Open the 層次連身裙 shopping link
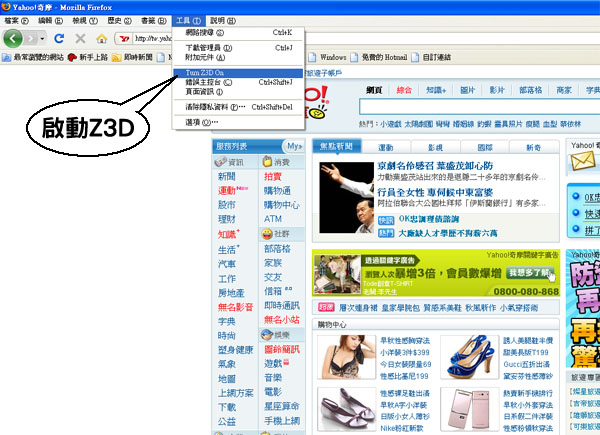This screenshot has width=600, height=435. tap(358, 308)
